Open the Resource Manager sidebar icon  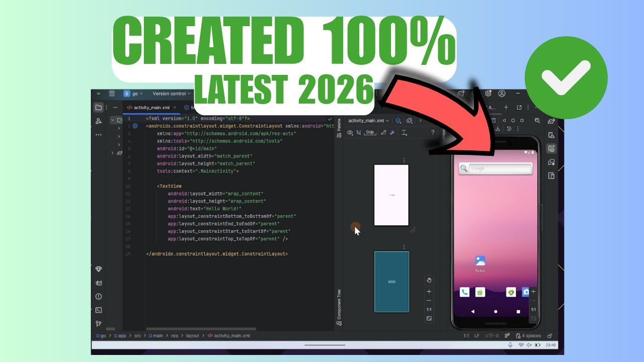coord(99,121)
